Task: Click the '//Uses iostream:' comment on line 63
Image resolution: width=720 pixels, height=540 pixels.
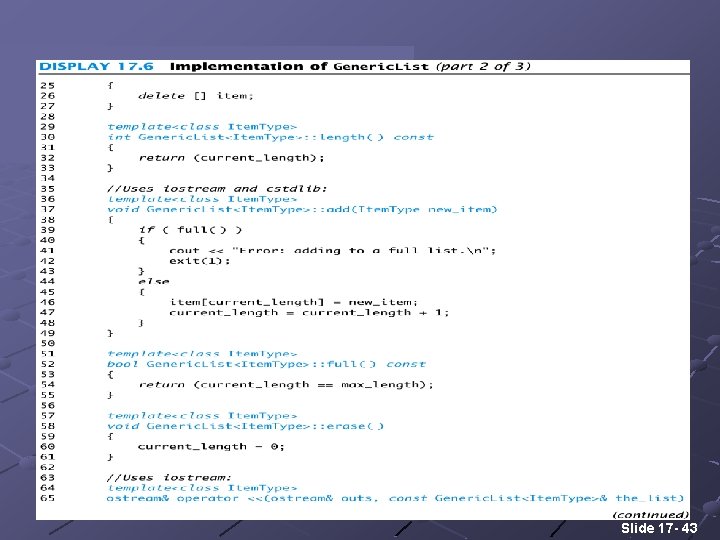Action: point(169,478)
